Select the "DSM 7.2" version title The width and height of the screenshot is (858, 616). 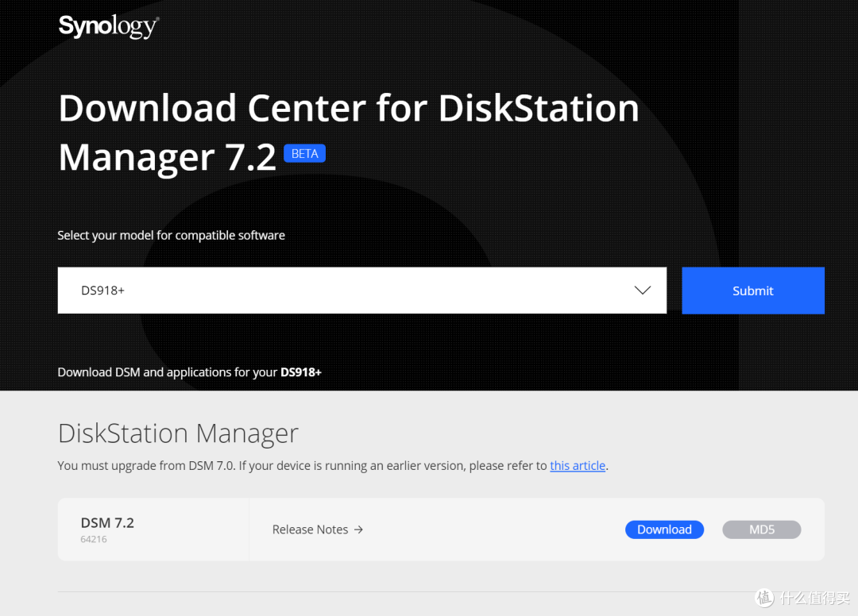107,522
